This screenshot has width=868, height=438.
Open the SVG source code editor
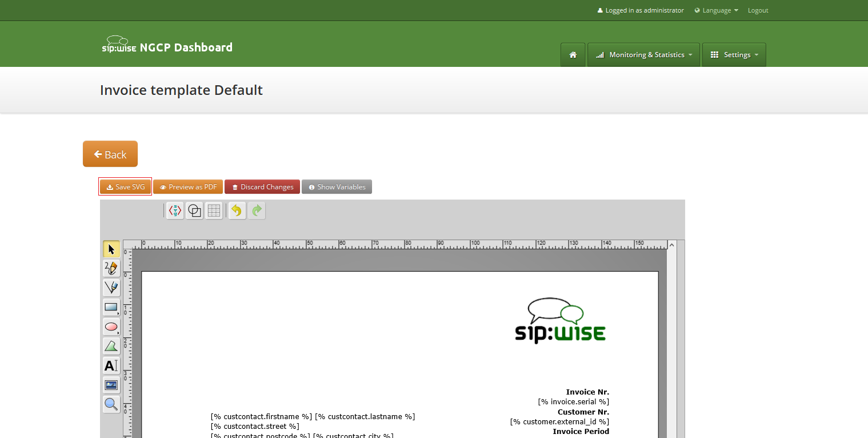point(174,210)
